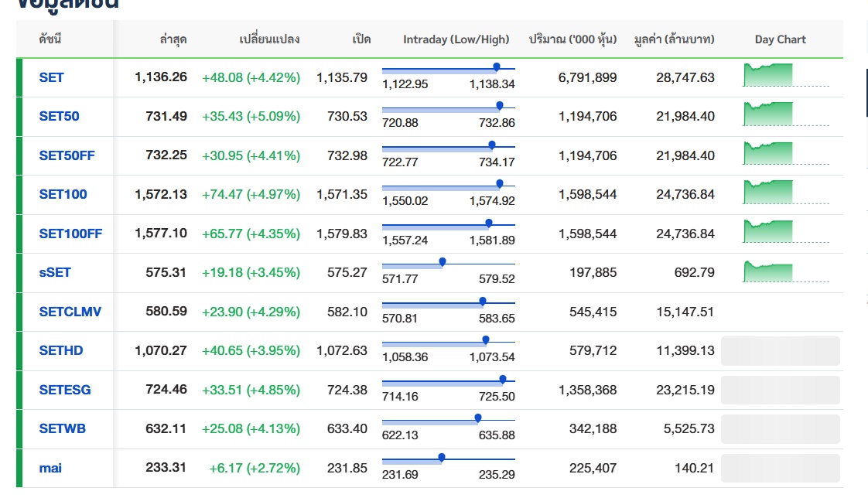The width and height of the screenshot is (868, 498).
Task: Click the mai intraday range marker
Action: [x=442, y=458]
